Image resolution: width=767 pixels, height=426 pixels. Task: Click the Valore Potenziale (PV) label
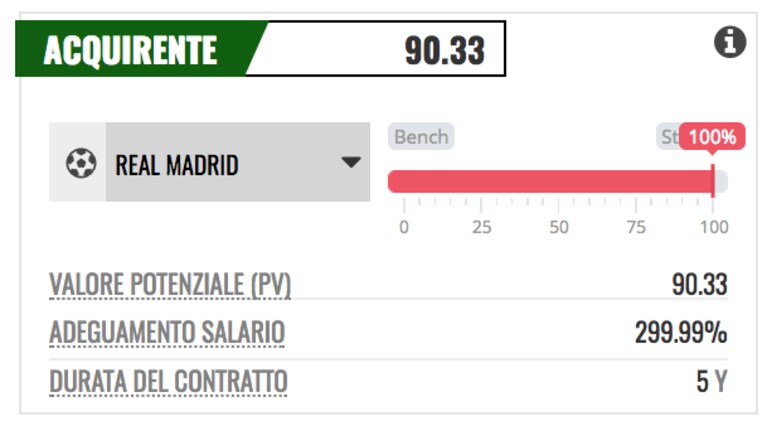[170, 284]
